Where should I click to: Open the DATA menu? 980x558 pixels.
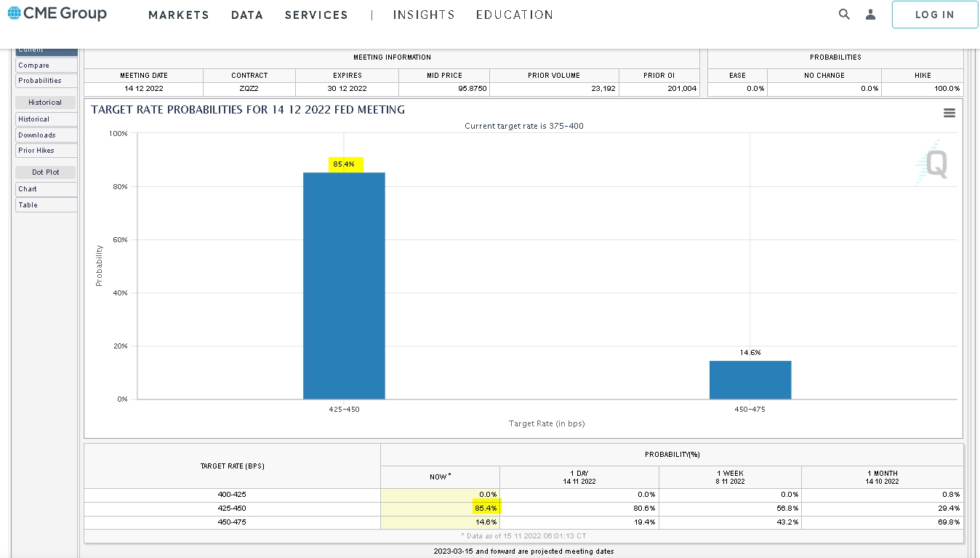pyautogui.click(x=247, y=15)
